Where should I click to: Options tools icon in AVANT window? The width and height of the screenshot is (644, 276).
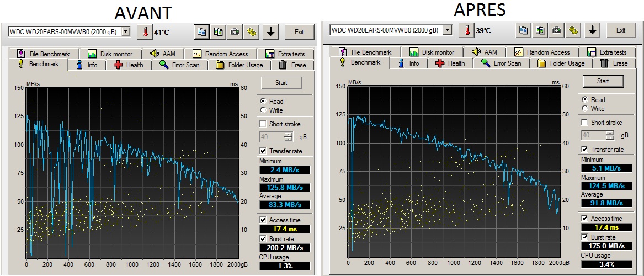[x=252, y=32]
